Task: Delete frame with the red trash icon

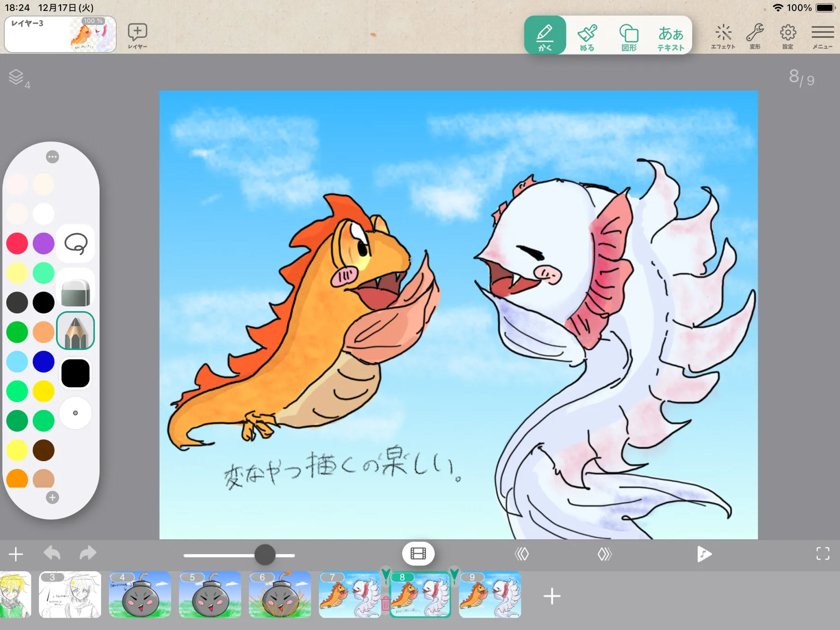Action: tap(385, 603)
